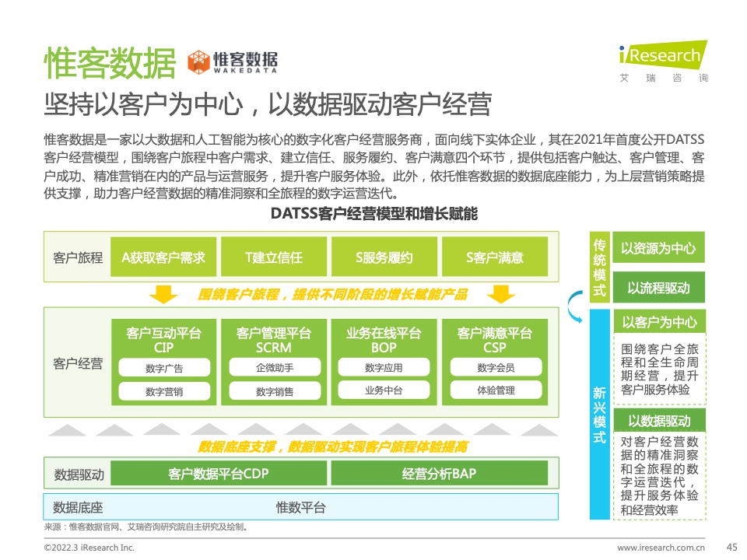Click the 数字广告 pill
Image resolution: width=747 pixels, height=560 pixels.
pos(164,368)
